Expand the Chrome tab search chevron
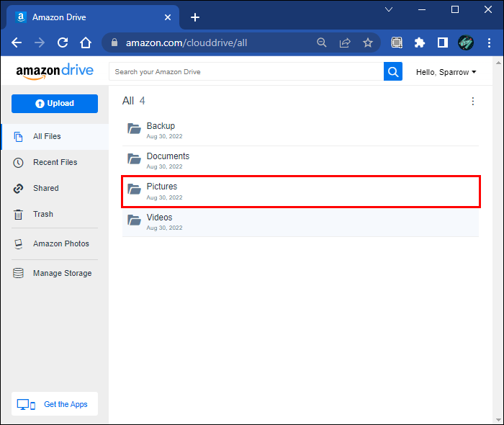504x425 pixels. click(389, 10)
